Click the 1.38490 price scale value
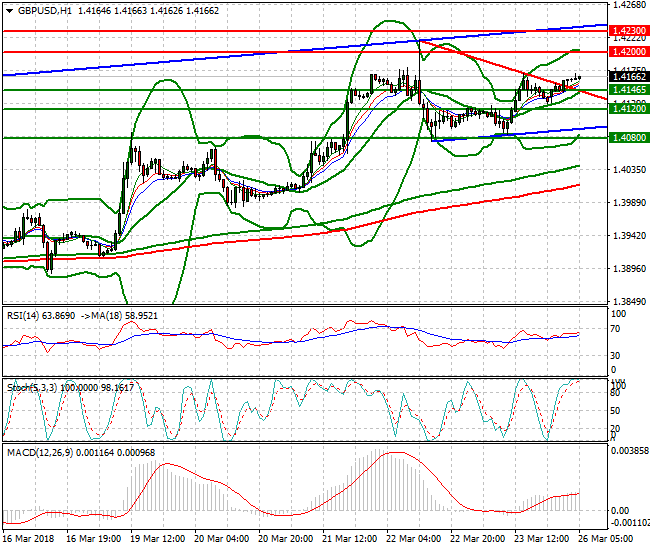The width and height of the screenshot is (650, 550). [x=629, y=301]
